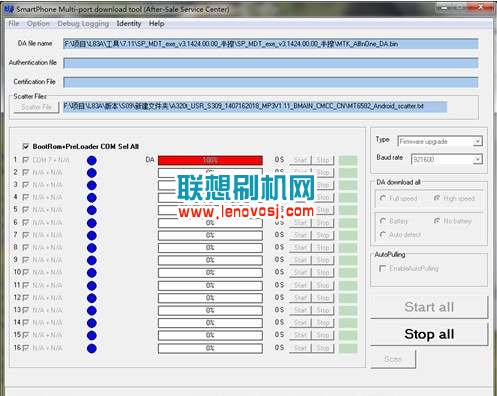
Task: Click the Scan button
Action: (393, 359)
